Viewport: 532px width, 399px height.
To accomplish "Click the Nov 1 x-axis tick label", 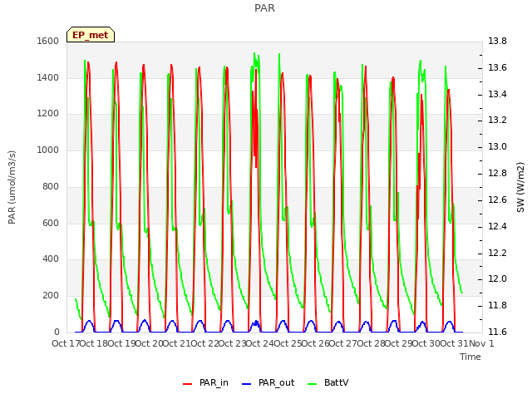I will [481, 343].
